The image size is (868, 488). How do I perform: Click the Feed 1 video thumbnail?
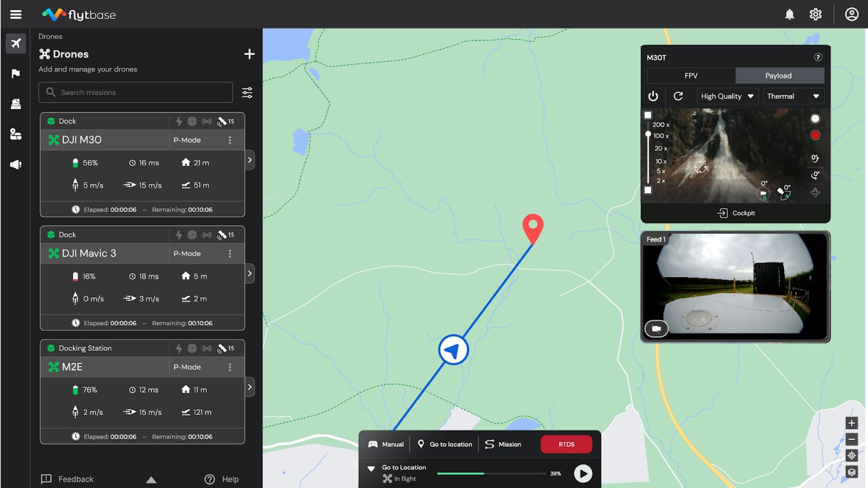pos(735,287)
